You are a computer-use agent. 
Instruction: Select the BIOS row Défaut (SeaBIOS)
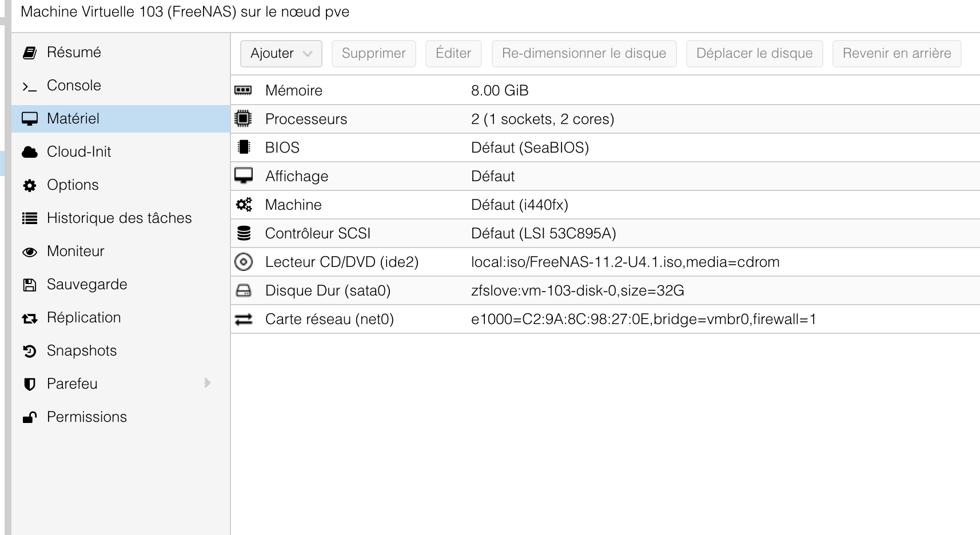click(605, 147)
